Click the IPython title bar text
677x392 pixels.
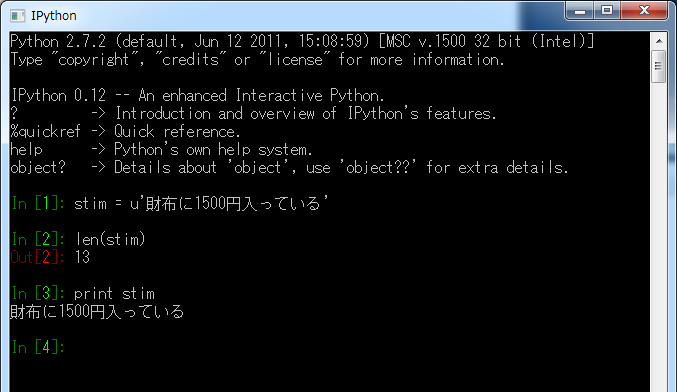(54, 16)
